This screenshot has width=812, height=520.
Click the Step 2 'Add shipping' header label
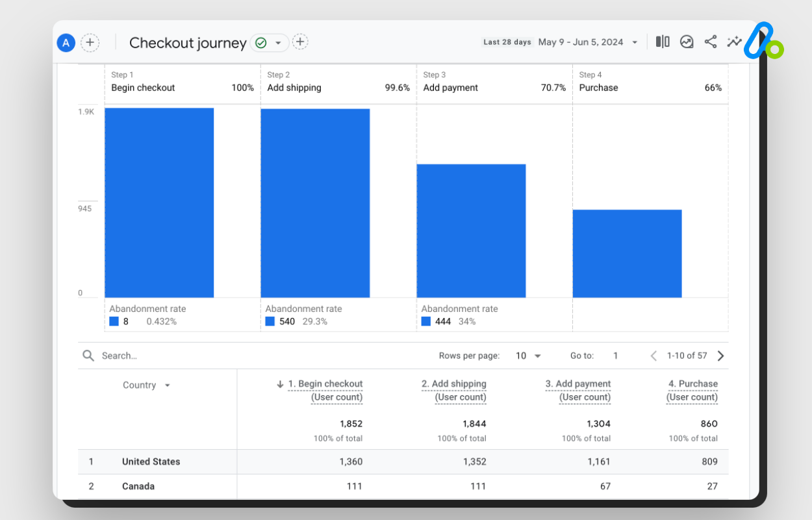pyautogui.click(x=294, y=88)
